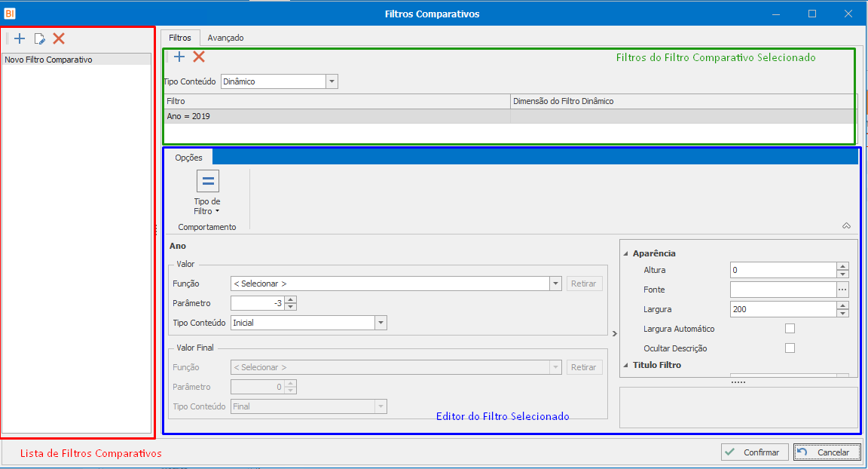Open font picker via Fonte ellipsis button

point(842,290)
